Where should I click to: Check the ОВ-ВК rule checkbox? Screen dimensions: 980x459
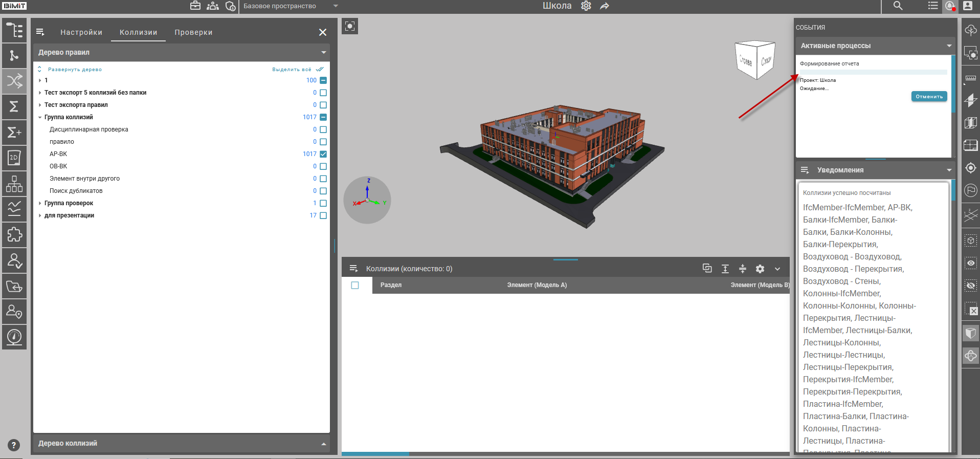[x=323, y=166]
